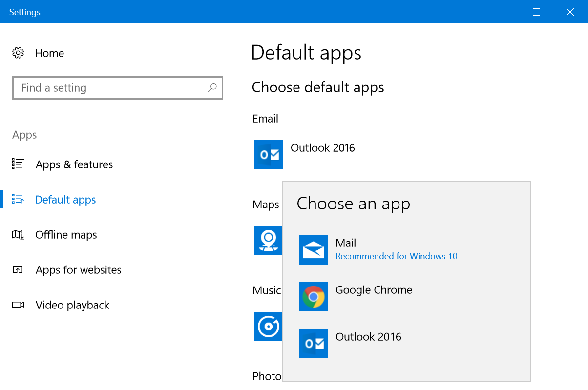Click the Home gear icon
This screenshot has width=588, height=390.
click(18, 53)
